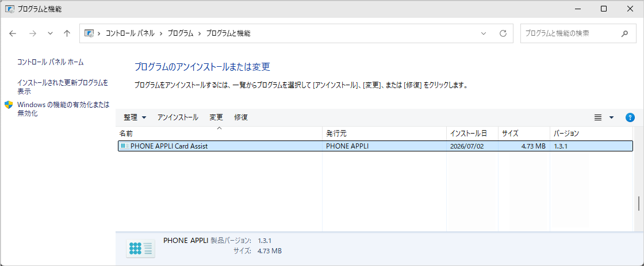Open Windows の機能の有効化または無効化 link
Screen dimensions: 644x266
click(63, 109)
